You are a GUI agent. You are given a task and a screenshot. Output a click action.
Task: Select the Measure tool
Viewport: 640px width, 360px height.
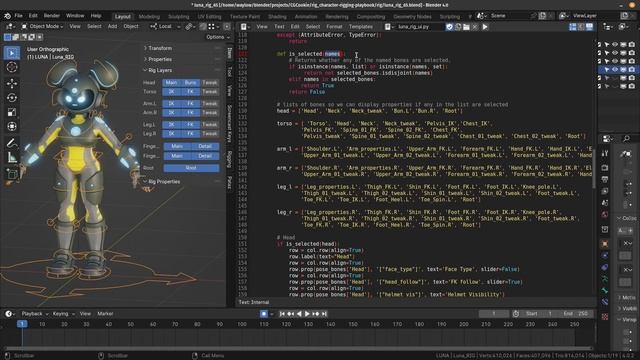(x=12, y=157)
